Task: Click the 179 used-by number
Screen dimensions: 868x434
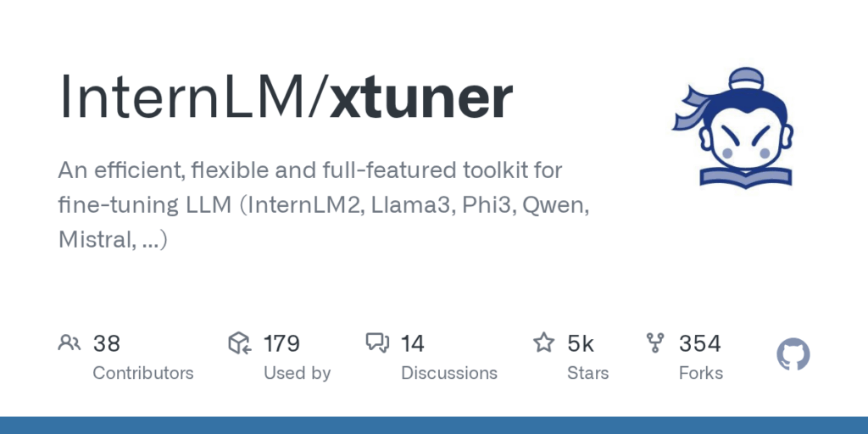Action: [281, 344]
